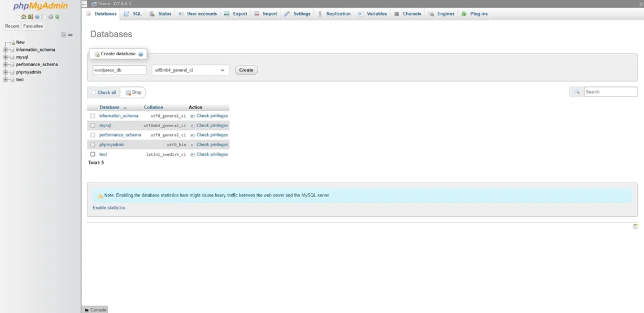Viewport: 644px width, 313px height.
Task: Click the green reload navigation icon
Action: tap(58, 17)
